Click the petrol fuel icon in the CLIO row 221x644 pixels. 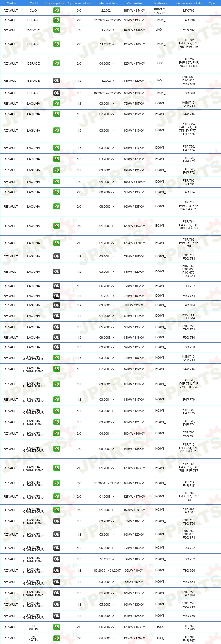[57, 10]
